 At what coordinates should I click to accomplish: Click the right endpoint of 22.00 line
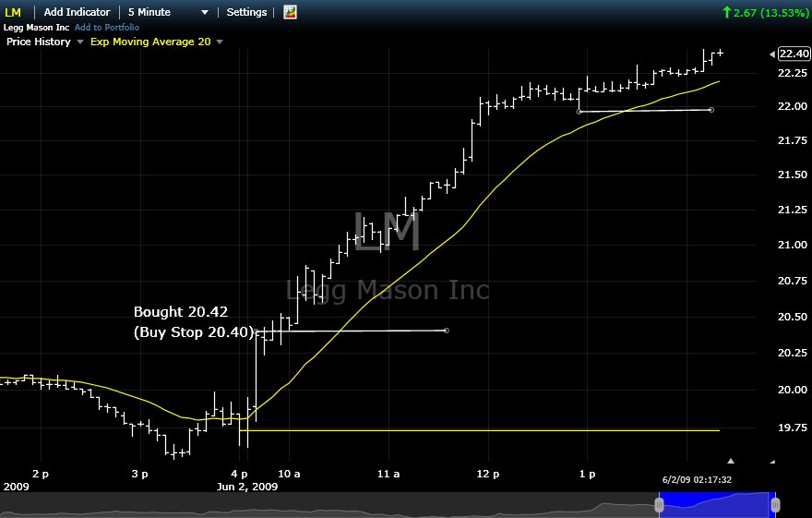coord(711,110)
